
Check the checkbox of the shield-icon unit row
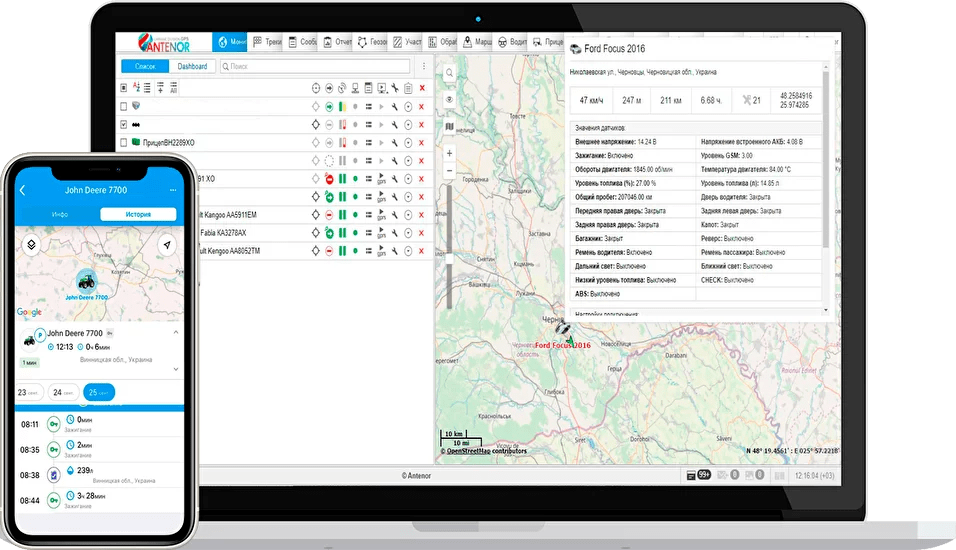124,106
